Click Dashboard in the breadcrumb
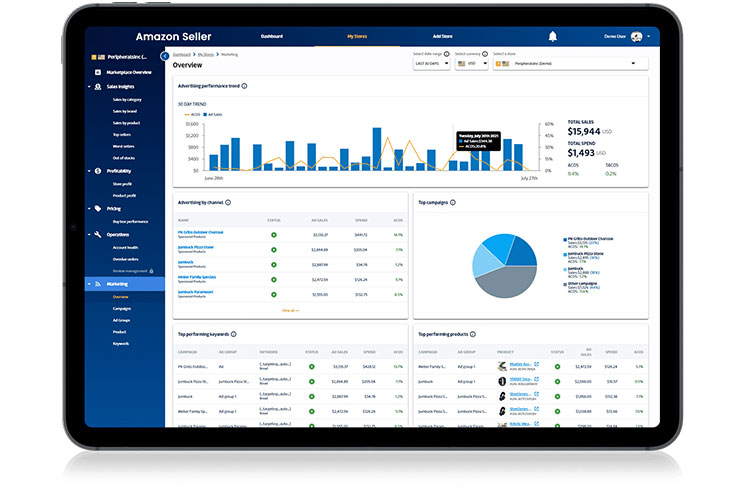 182,54
